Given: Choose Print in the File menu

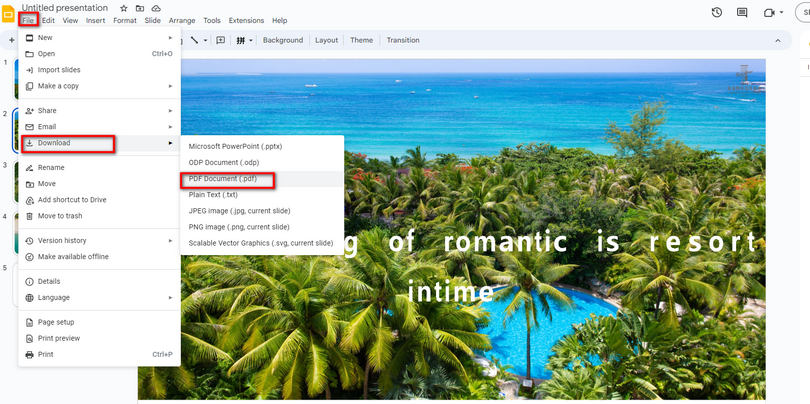Looking at the screenshot, I should (99, 354).
